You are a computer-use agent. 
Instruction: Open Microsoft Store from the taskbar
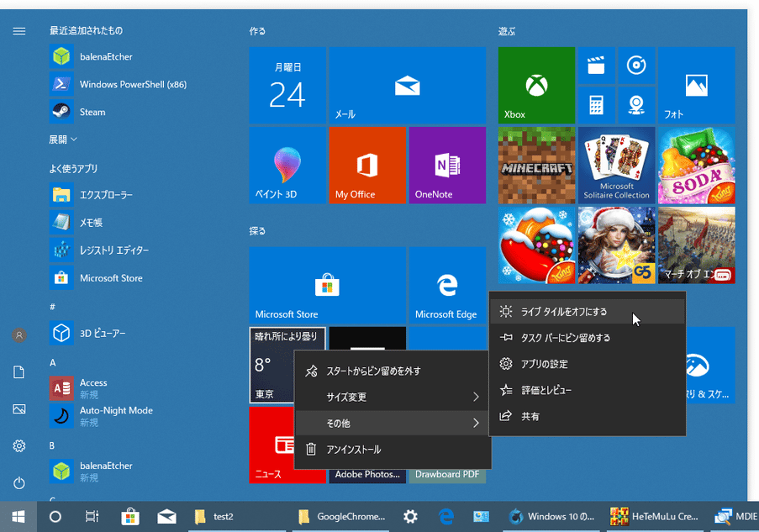click(129, 517)
